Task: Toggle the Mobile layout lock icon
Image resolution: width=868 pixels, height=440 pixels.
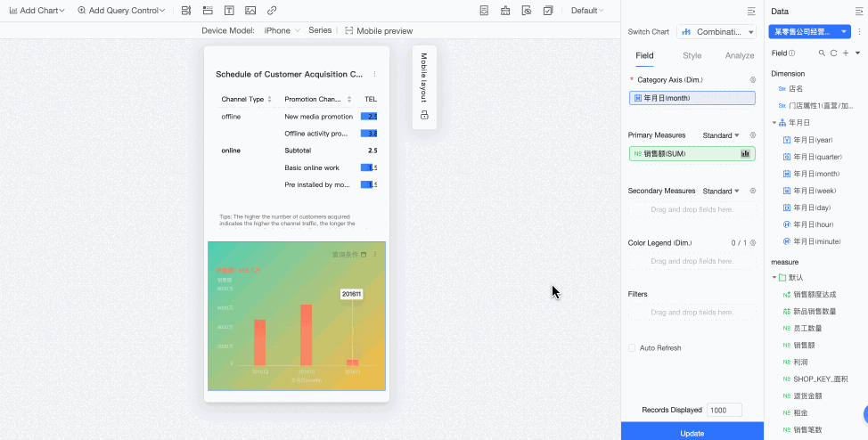Action: coord(424,115)
